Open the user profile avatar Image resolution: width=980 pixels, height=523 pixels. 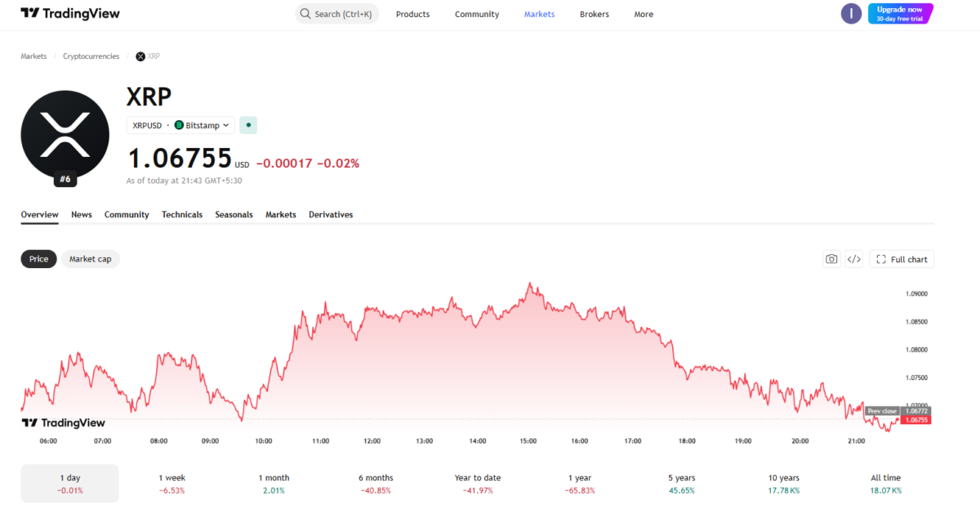point(851,13)
